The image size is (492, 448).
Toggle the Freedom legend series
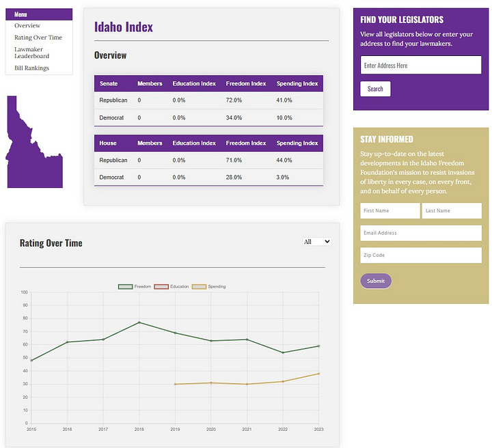135,287
